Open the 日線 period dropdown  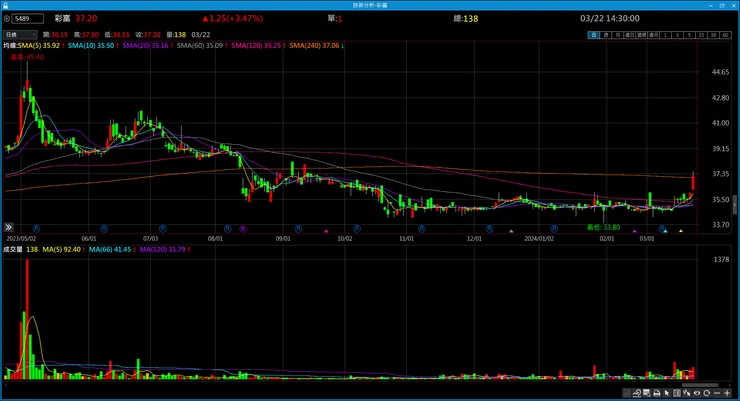click(20, 34)
